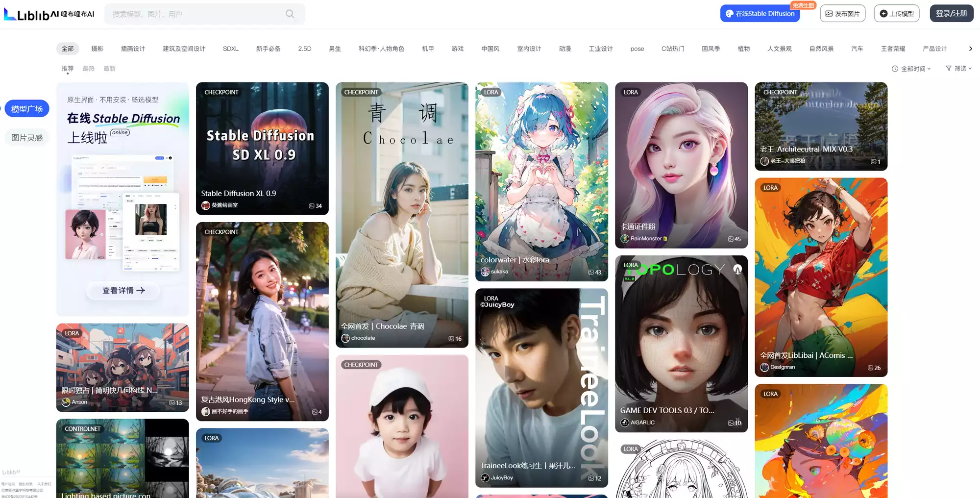This screenshot has width=980, height=498.
Task: Open the 卡通证件照 LoRA card
Action: point(681,165)
